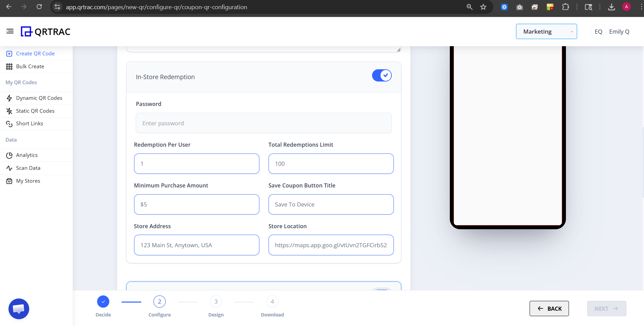644x326 pixels.
Task: Click the EQ profile avatar
Action: click(598, 31)
